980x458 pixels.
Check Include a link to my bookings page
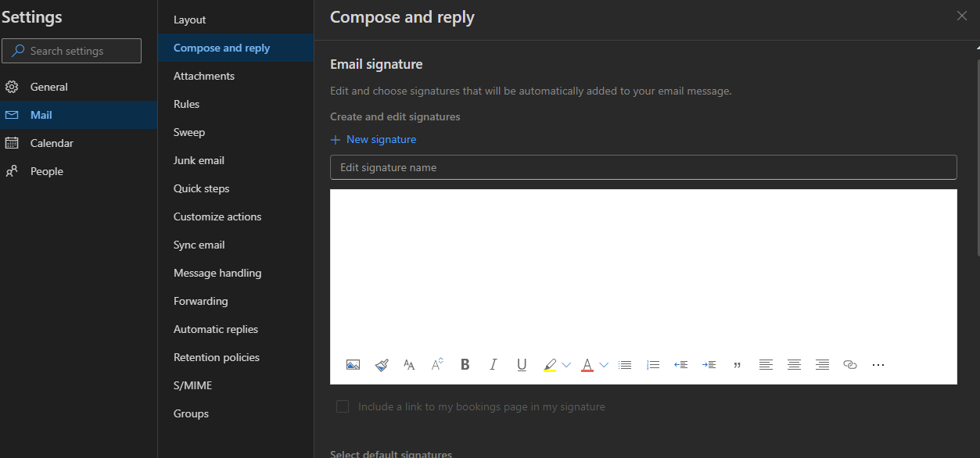coord(343,406)
